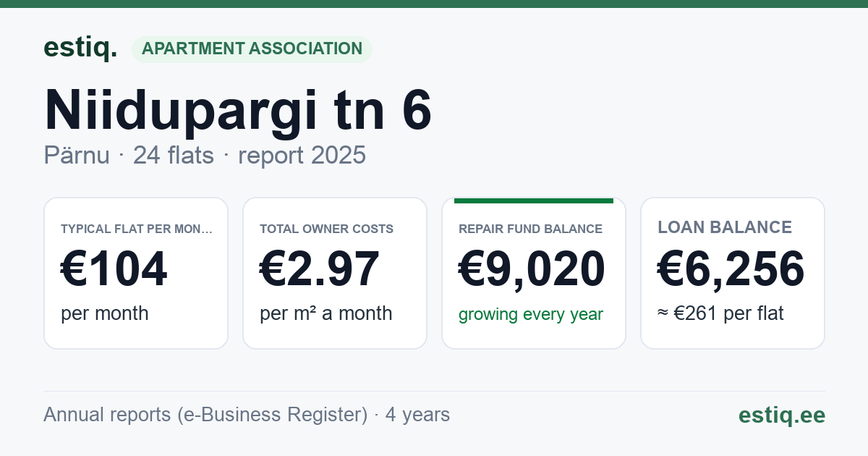
Task: Open the Repair fund balance card
Action: click(x=534, y=273)
